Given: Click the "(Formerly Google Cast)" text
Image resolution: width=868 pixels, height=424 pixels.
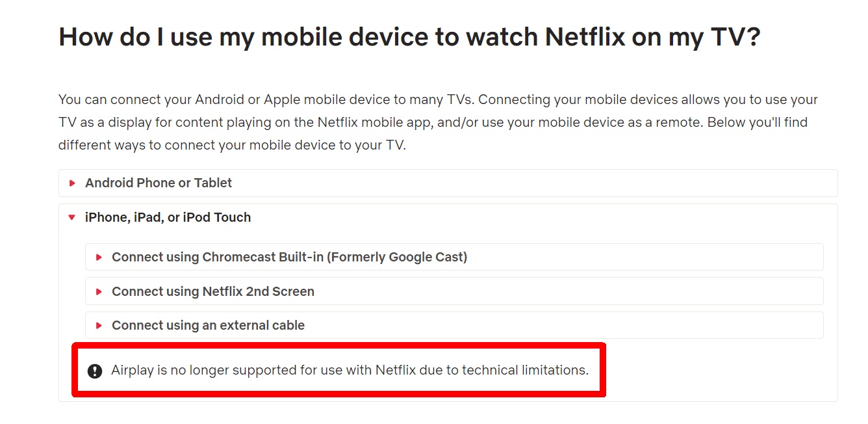Looking at the screenshot, I should coord(396,257).
